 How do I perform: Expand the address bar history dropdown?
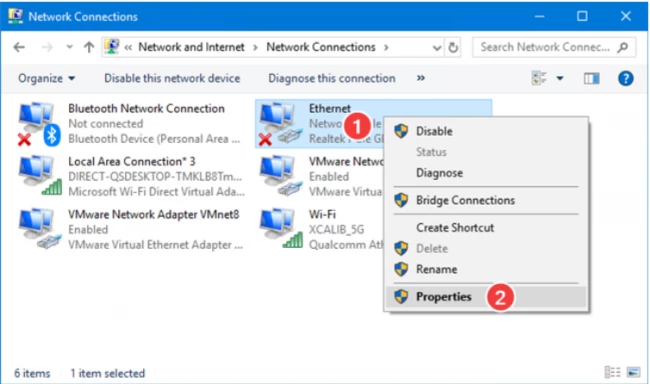[x=437, y=48]
